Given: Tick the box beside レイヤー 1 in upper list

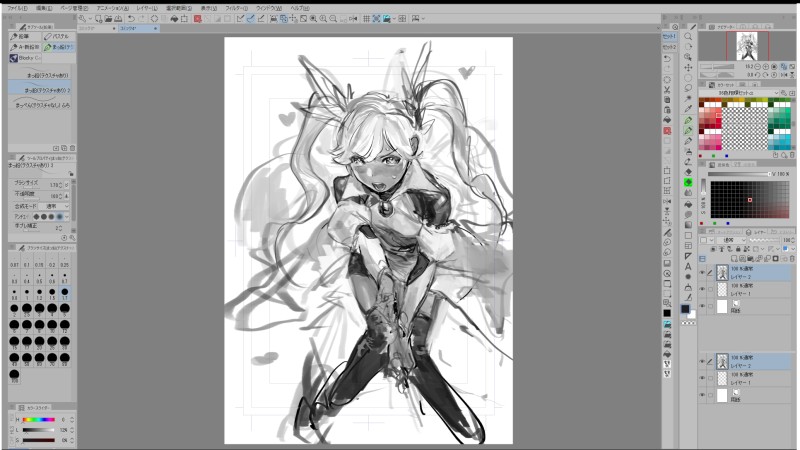Looking at the screenshot, I should click(710, 289).
